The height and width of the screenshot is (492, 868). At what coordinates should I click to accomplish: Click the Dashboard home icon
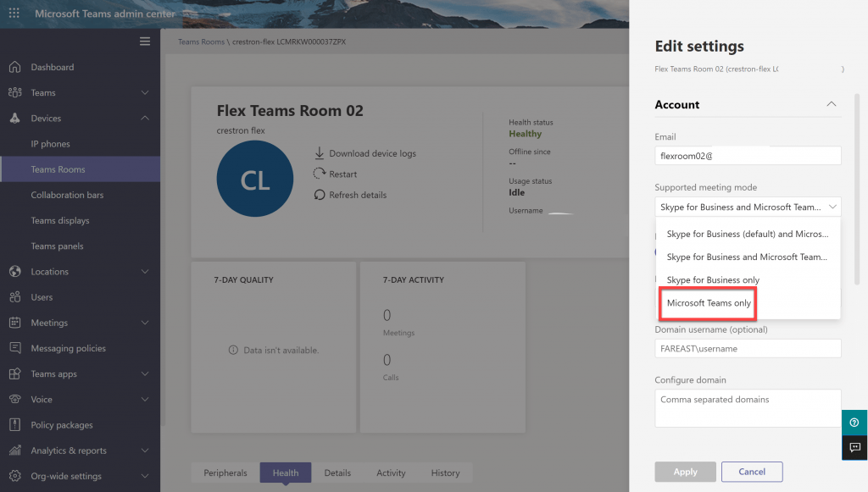15,67
